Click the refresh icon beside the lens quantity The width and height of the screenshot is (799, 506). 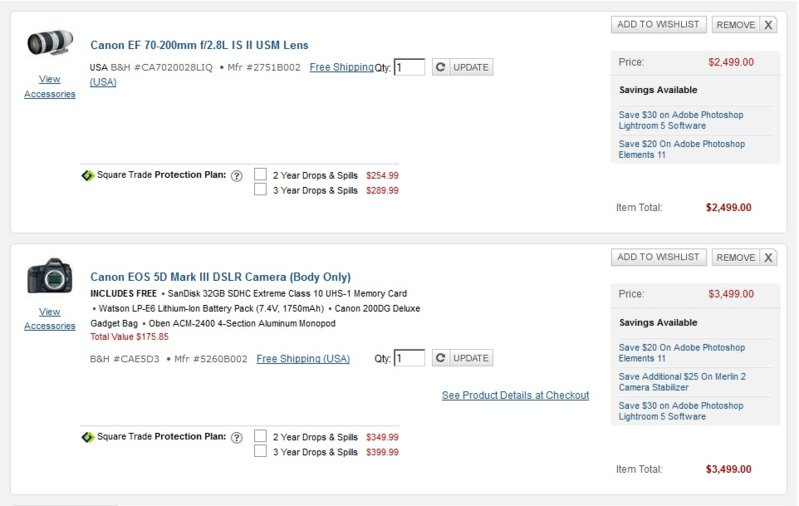point(440,67)
